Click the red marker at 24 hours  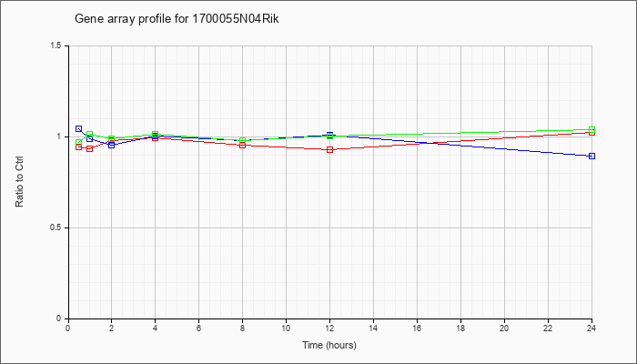(x=591, y=133)
